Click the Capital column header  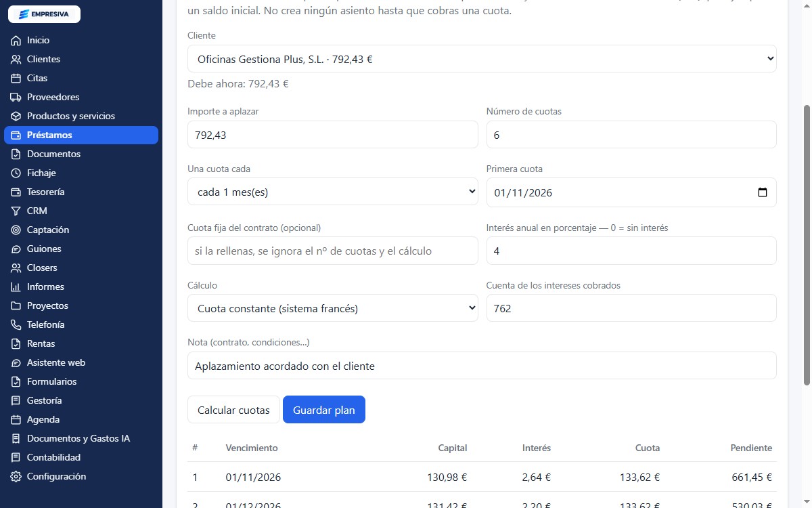tap(453, 448)
